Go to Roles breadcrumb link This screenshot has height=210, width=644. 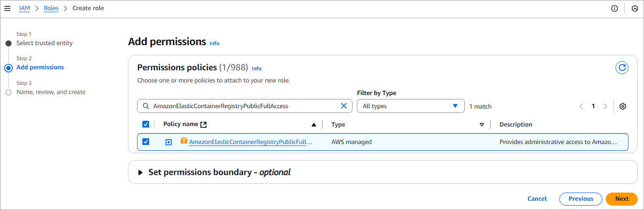(x=51, y=8)
